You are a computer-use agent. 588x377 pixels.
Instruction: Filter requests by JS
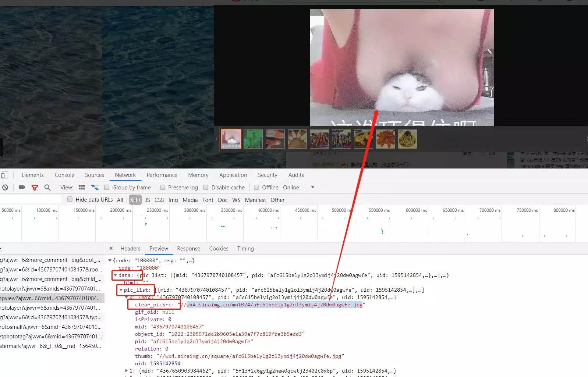(x=148, y=200)
